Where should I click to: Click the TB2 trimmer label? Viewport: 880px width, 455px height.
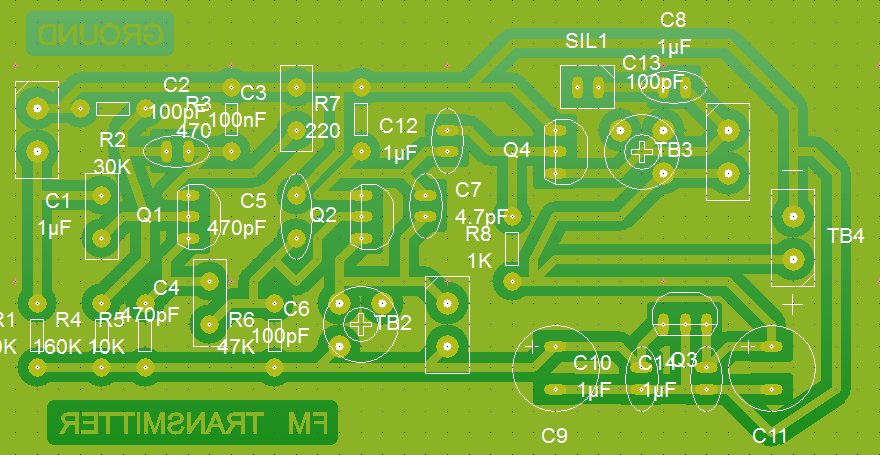point(393,323)
